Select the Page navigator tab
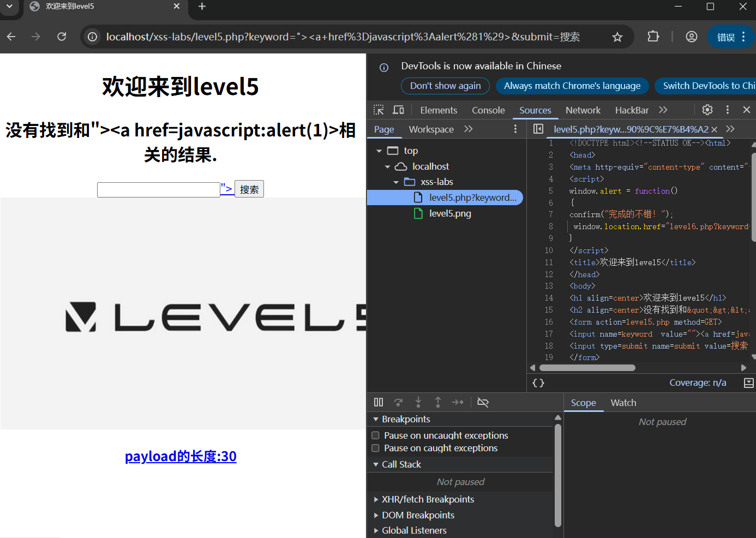Viewport: 756px width, 538px height. pyautogui.click(x=384, y=129)
